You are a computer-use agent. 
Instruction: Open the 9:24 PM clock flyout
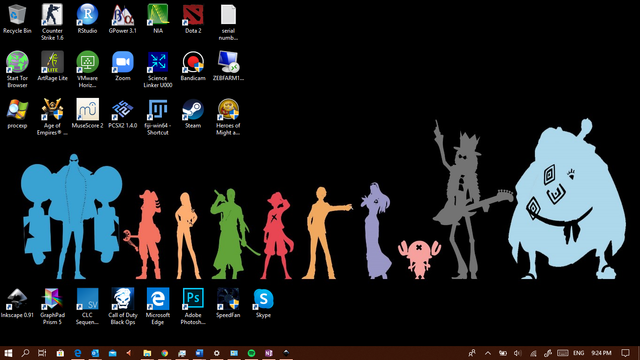(601, 353)
